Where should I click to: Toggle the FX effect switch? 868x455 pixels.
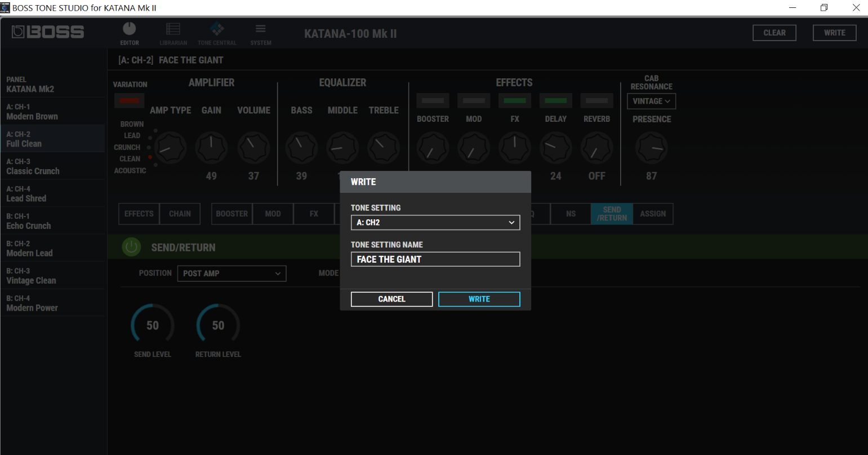pos(515,101)
